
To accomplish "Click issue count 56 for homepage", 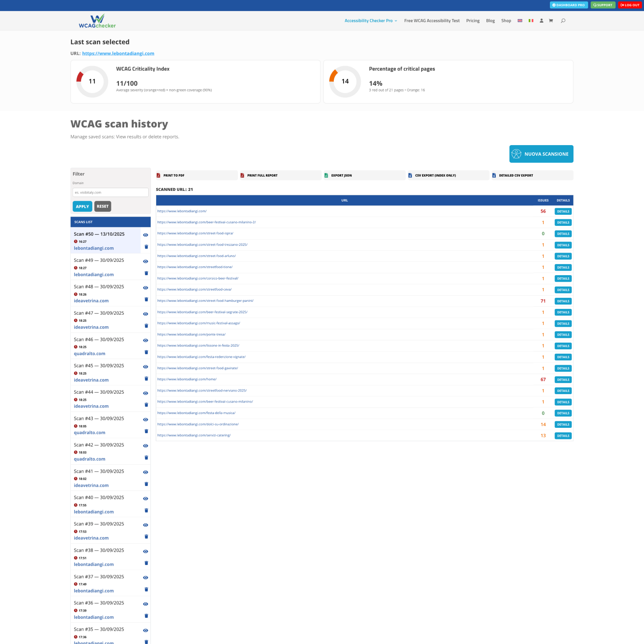I will [x=543, y=211].
